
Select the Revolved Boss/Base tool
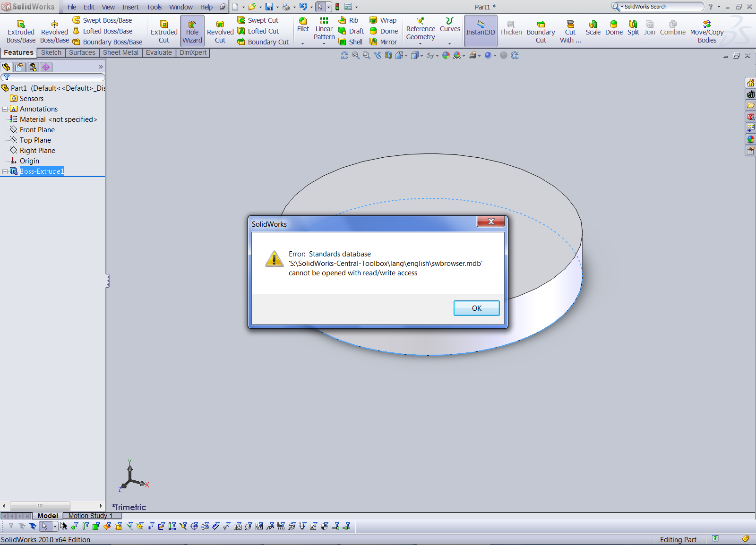click(x=54, y=32)
